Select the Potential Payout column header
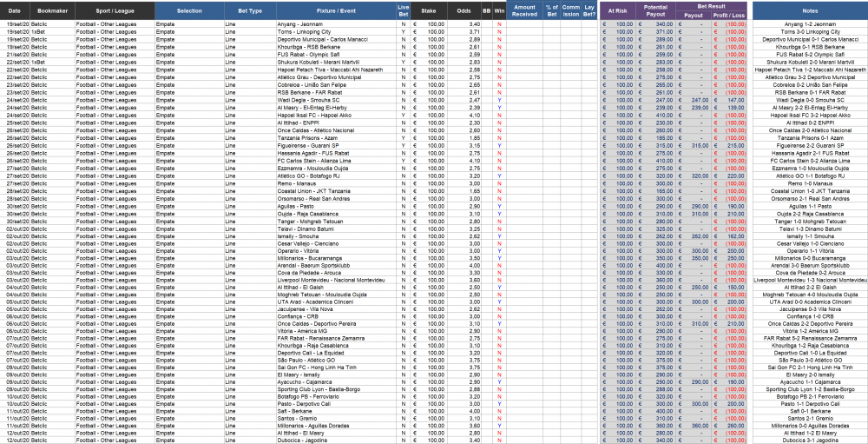This screenshot has width=868, height=444. 656,10
